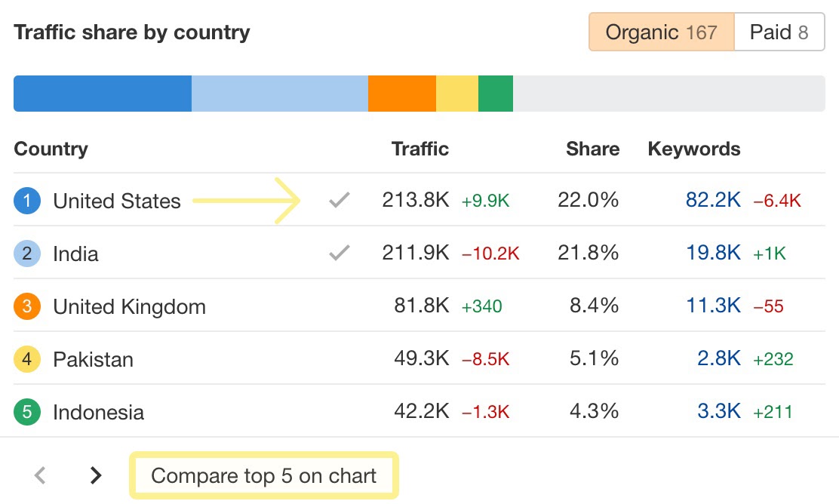
Task: Click the light-blue number 2 India badge
Action: (26, 254)
